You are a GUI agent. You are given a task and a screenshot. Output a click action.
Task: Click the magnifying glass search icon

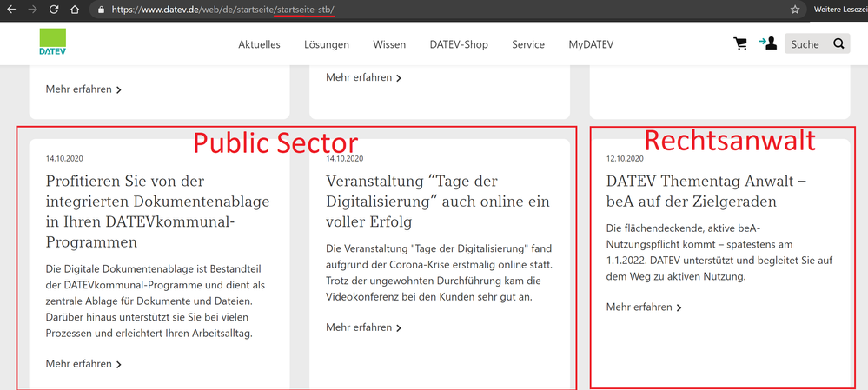click(x=838, y=44)
